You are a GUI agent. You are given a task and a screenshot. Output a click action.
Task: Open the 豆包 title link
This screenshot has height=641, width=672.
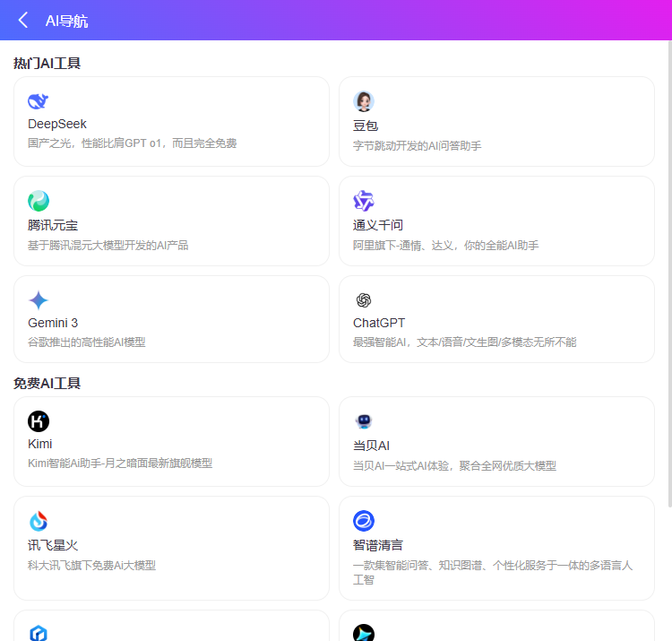coord(366,126)
